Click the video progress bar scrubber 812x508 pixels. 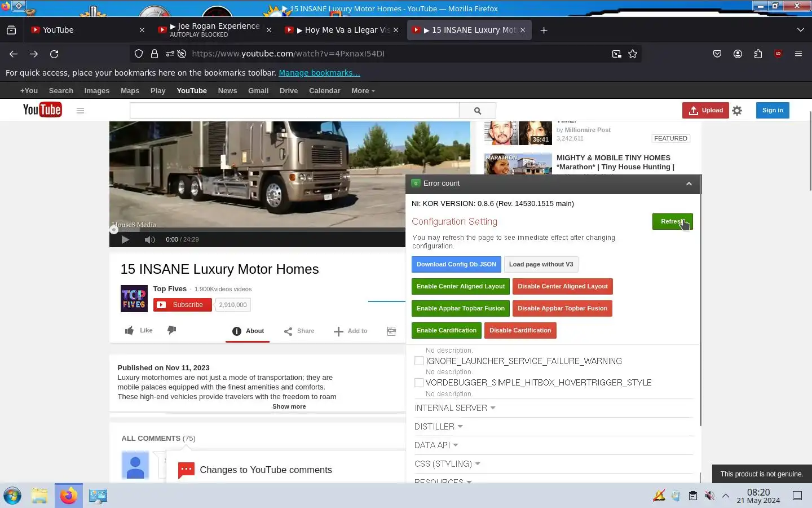click(114, 230)
